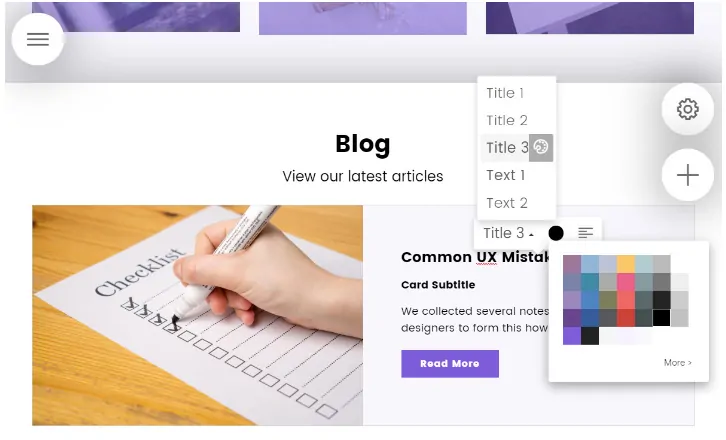
Task: Pick the pink swatch in palette
Action: [626, 282]
